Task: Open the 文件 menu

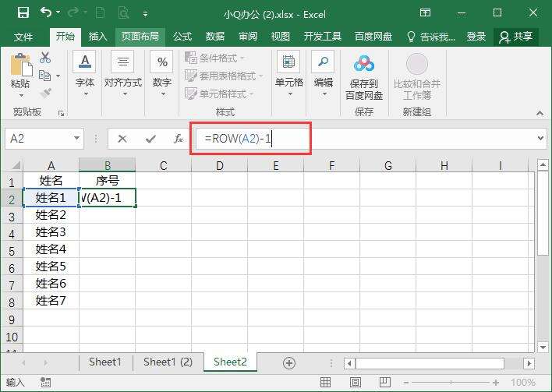Action: click(x=23, y=37)
